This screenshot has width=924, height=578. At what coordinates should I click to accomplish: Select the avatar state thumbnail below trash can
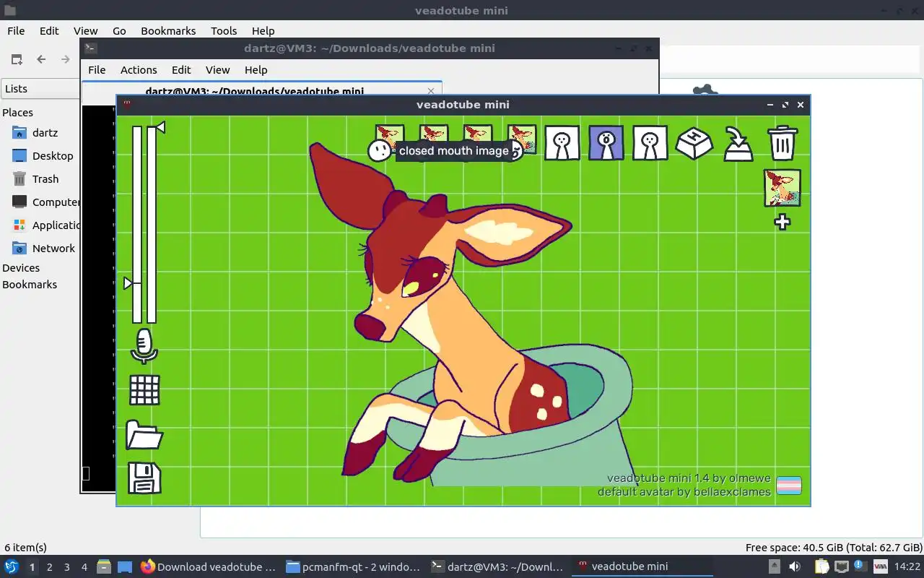click(783, 189)
